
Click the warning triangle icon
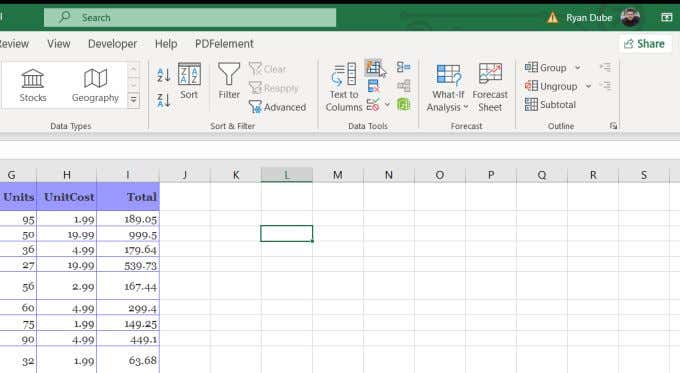click(552, 18)
